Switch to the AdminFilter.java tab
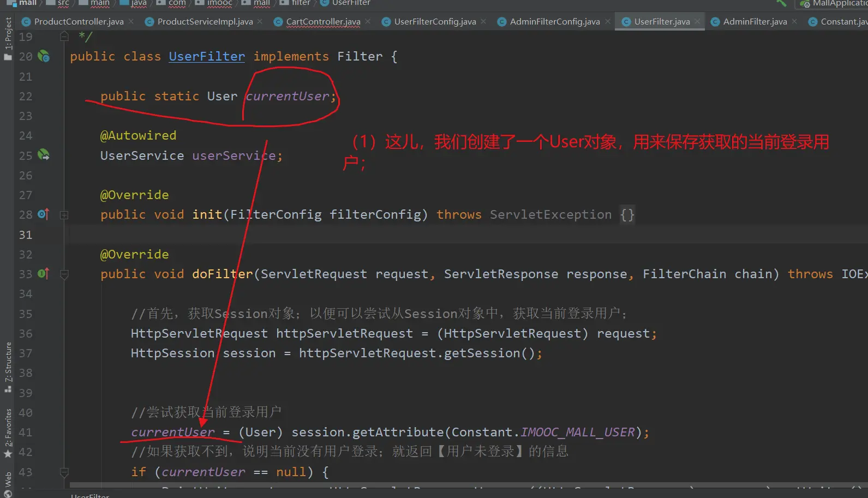 click(754, 22)
